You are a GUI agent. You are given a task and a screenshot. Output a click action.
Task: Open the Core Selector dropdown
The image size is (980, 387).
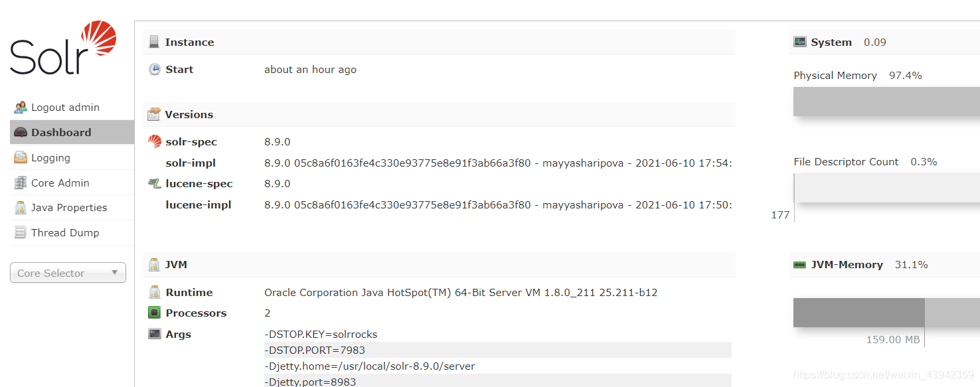[68, 273]
